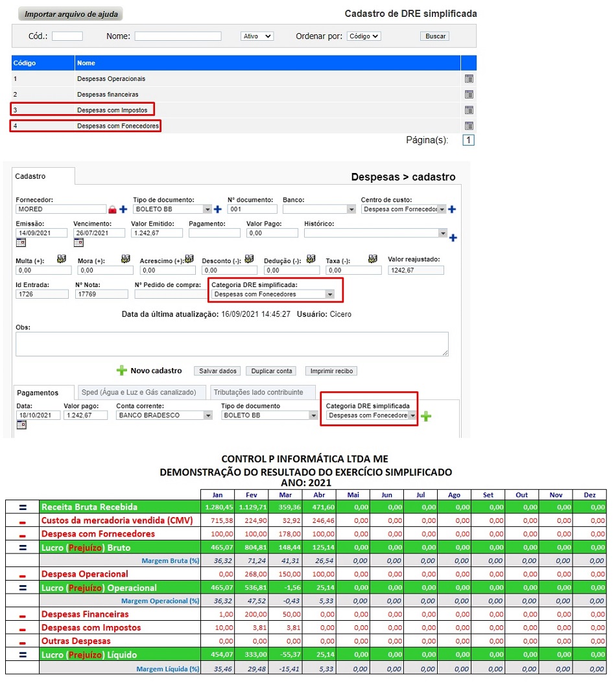Open calculator icon next to Desconto (-)

250,259
